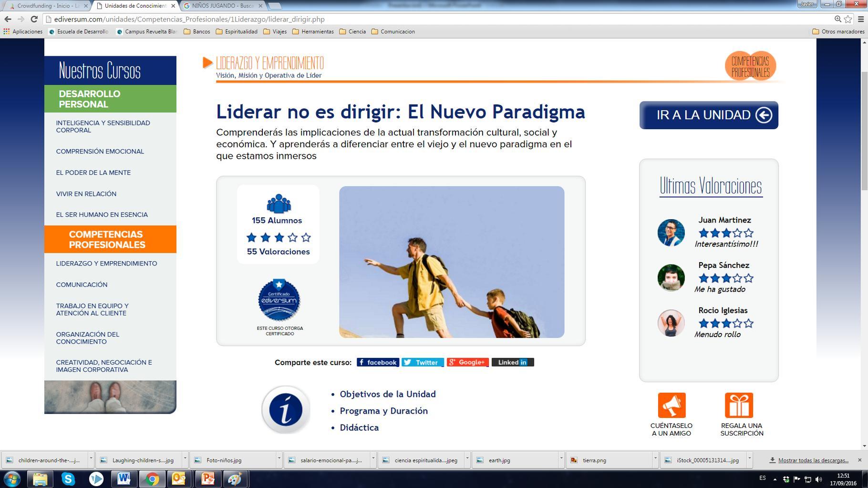Open the Comprensión Emocional course link
The width and height of the screenshot is (868, 488).
coord(100,152)
